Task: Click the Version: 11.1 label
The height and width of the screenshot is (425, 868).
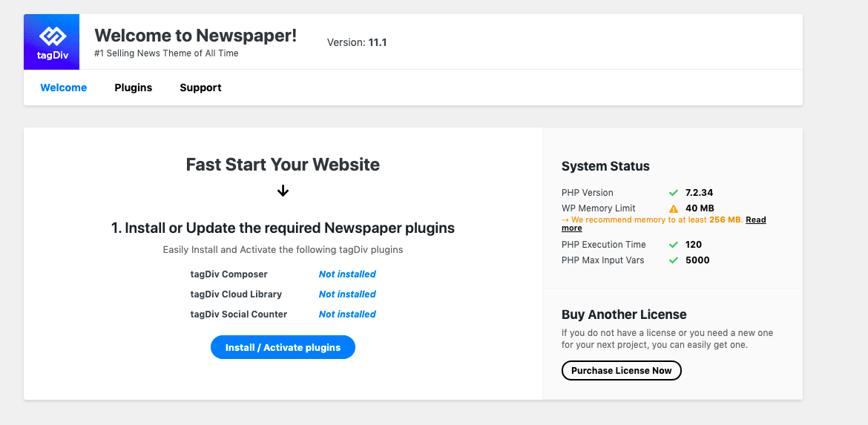Action: (x=357, y=42)
